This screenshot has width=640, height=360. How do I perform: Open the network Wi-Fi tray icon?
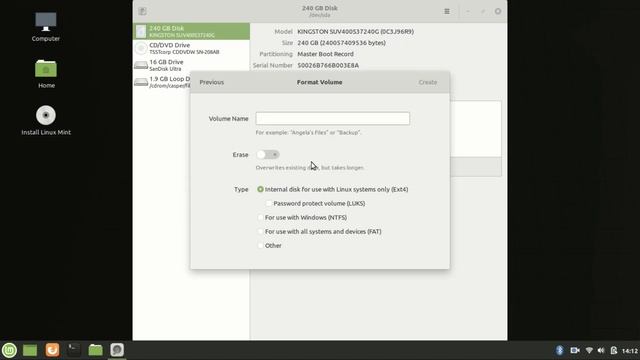[x=589, y=350]
